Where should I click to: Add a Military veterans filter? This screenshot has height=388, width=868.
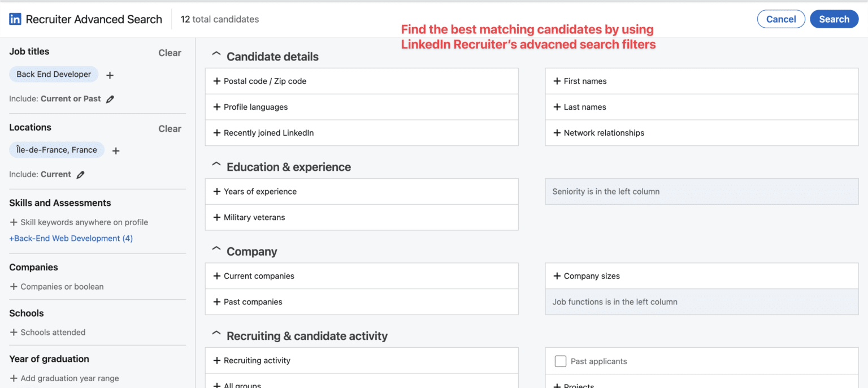click(254, 217)
